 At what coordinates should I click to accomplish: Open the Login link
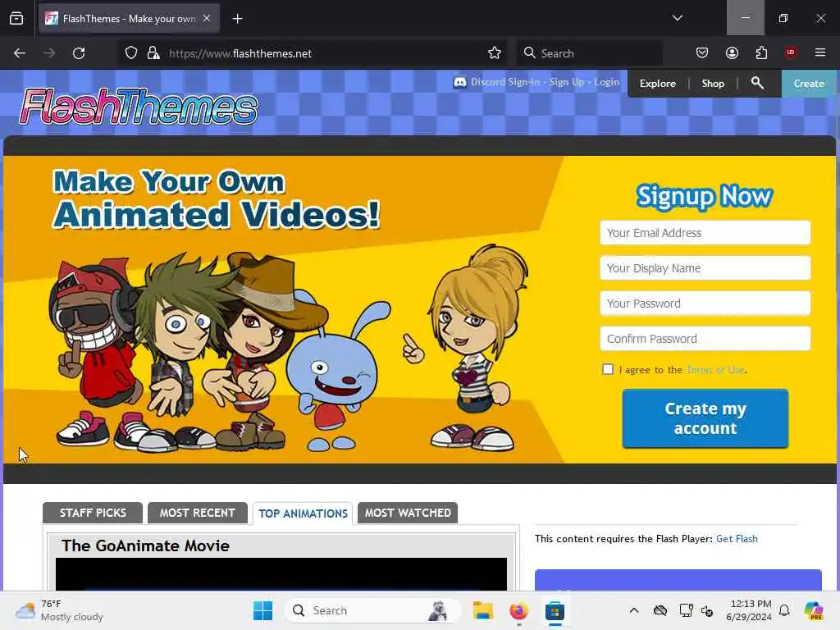[x=606, y=82]
